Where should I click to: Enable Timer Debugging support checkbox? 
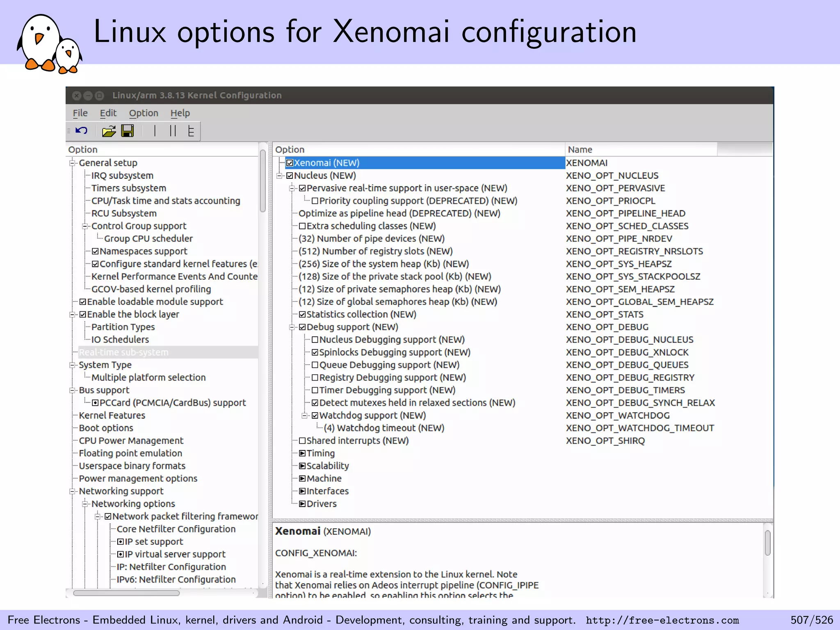[x=315, y=390]
